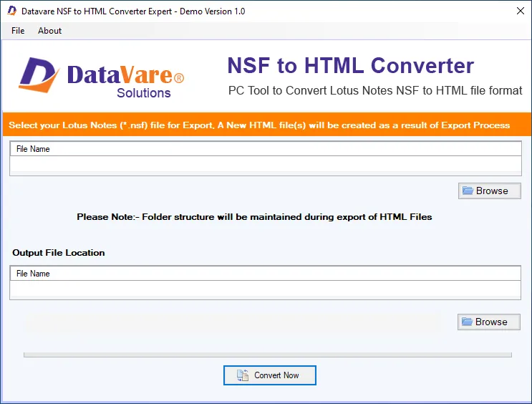Click Browse under Output File Location

[x=488, y=322]
